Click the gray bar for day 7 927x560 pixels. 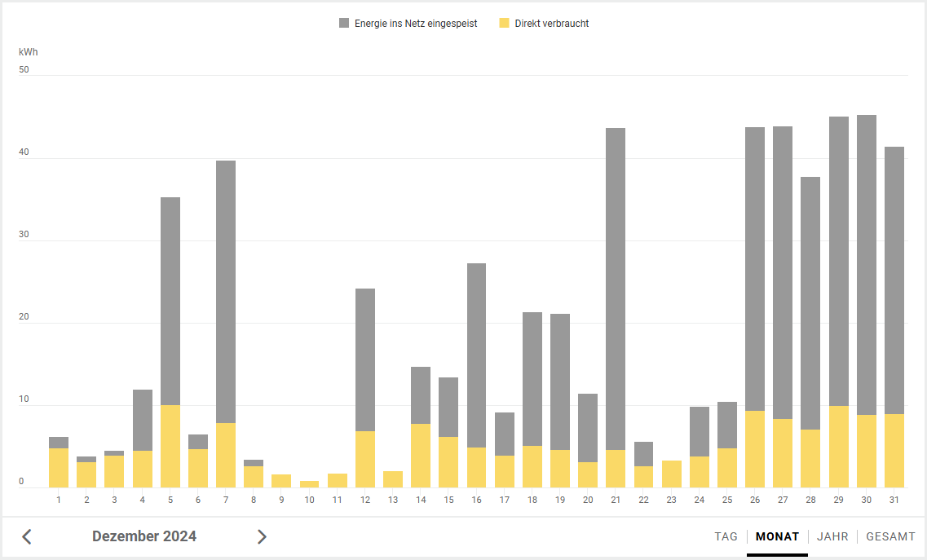tap(226, 291)
